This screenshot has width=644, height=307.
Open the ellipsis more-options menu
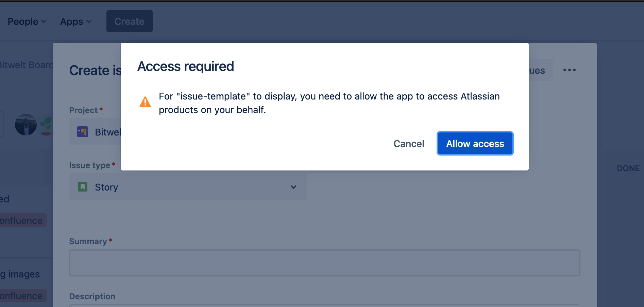point(570,70)
